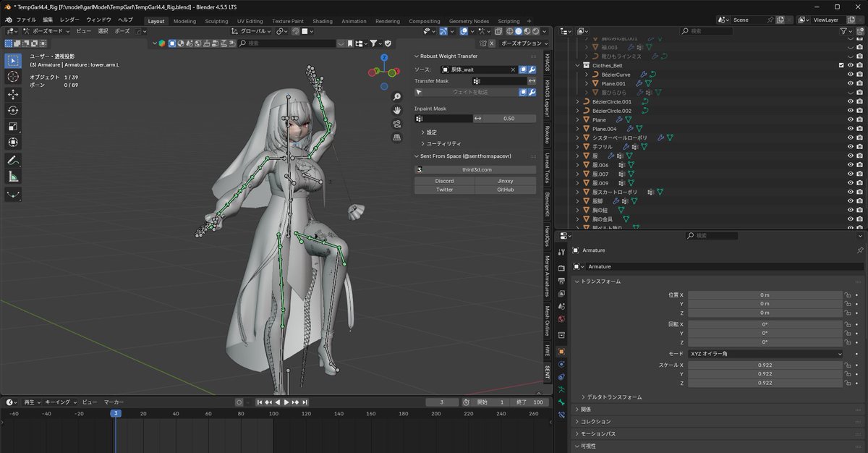Switch to the Sculpting workspace tab

coord(216,21)
